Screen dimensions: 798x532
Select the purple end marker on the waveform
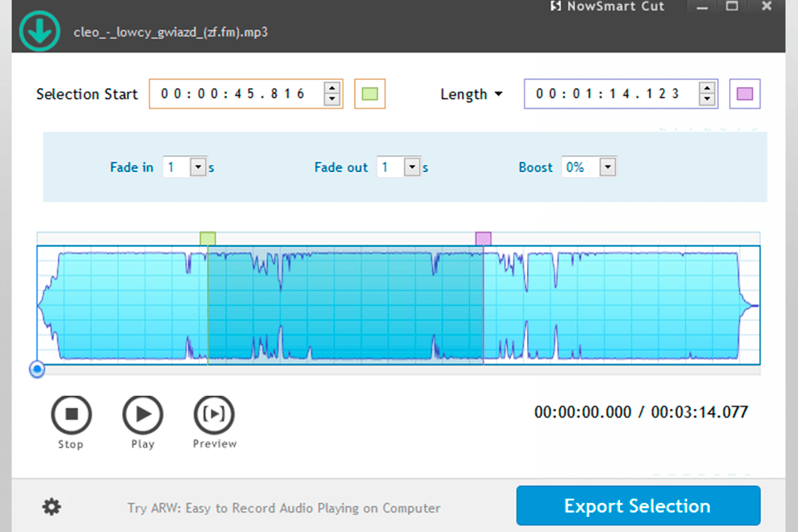point(483,239)
